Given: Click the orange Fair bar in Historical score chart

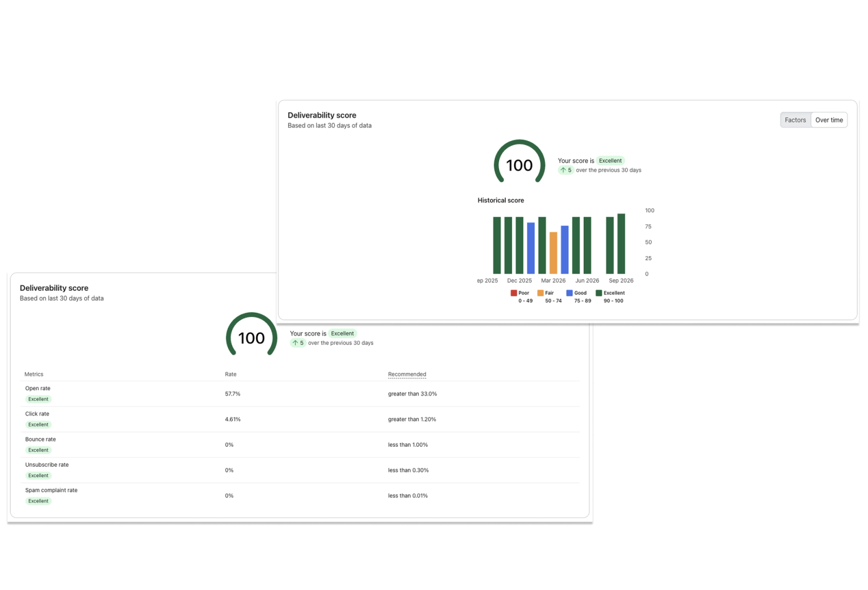Looking at the screenshot, I should (x=553, y=253).
